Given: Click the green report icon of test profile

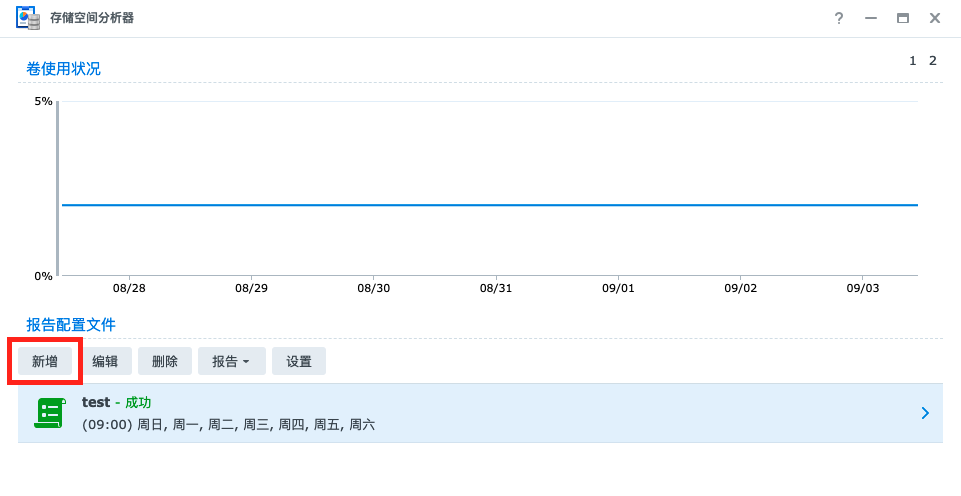Looking at the screenshot, I should point(49,413).
